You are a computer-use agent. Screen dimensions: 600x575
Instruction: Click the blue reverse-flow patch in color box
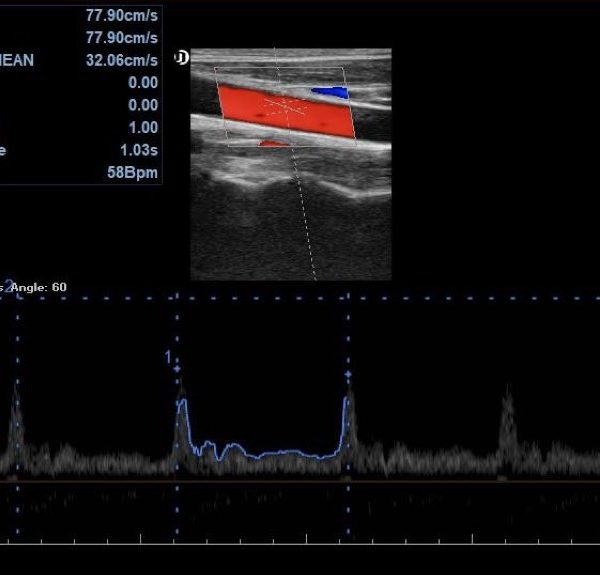click(330, 92)
